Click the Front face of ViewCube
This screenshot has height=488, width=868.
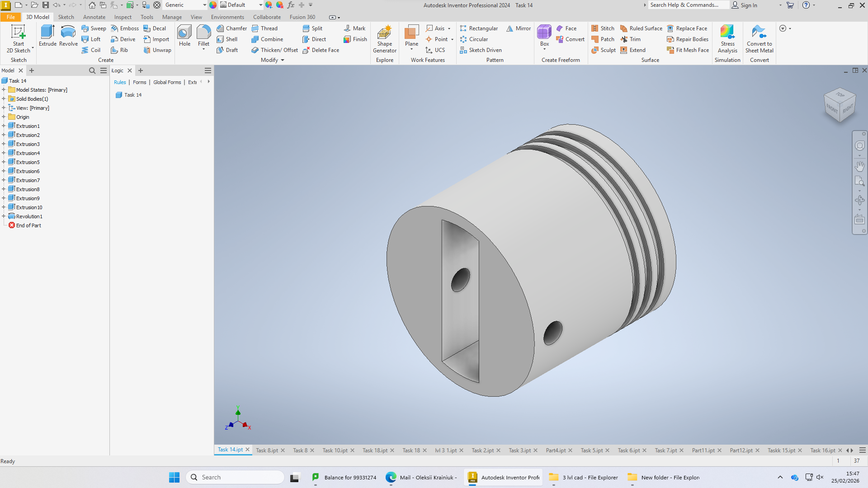[x=832, y=108]
